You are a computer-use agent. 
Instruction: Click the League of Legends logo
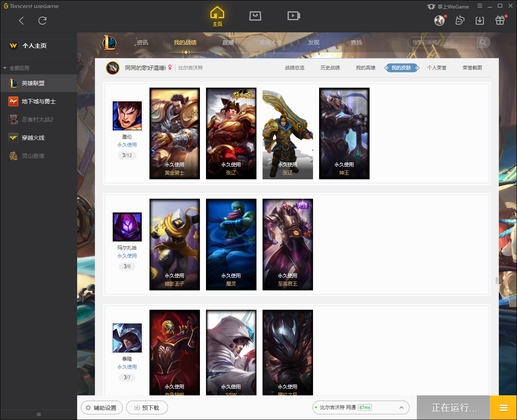point(109,42)
